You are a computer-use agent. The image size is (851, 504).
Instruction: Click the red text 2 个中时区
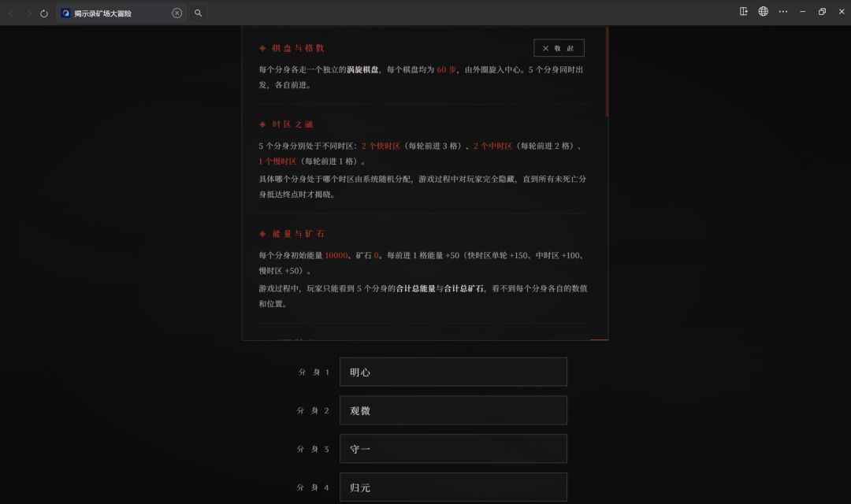[x=492, y=146]
